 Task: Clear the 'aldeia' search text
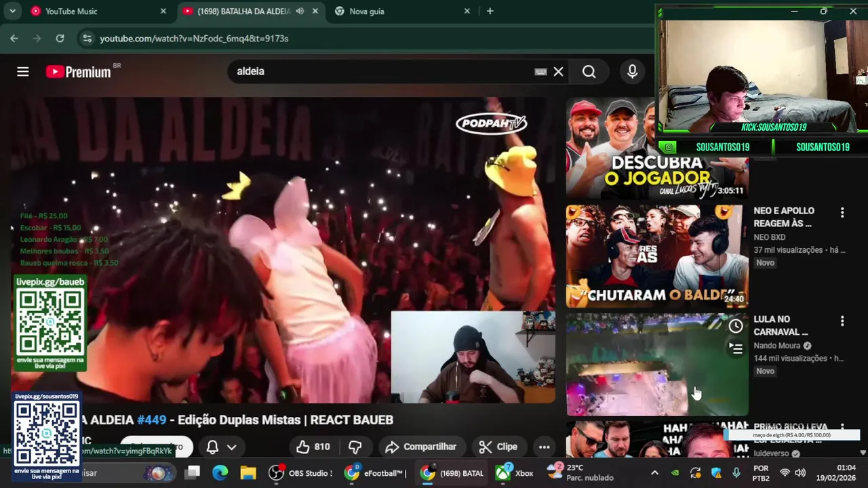coord(558,71)
